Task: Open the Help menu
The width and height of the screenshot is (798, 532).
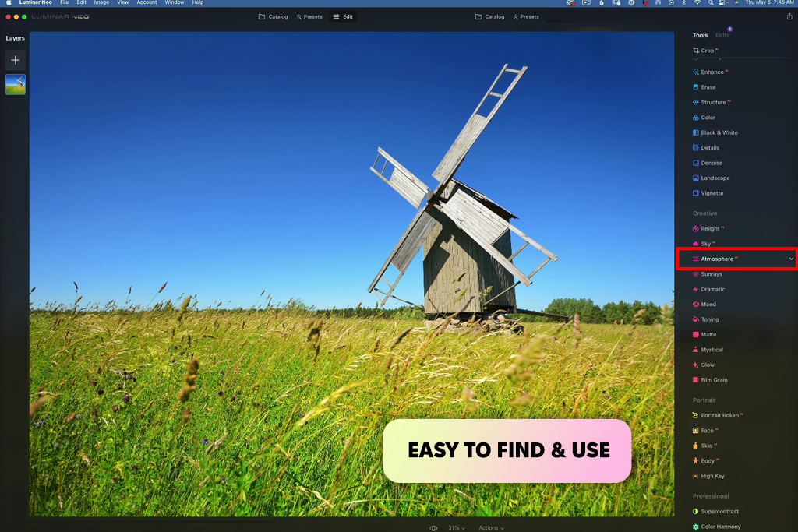Action: click(197, 2)
